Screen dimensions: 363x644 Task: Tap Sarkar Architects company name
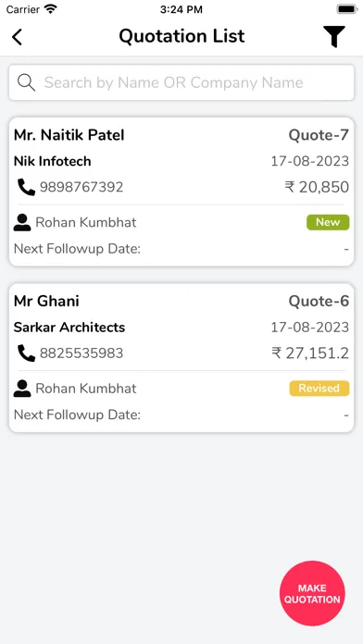(x=69, y=328)
